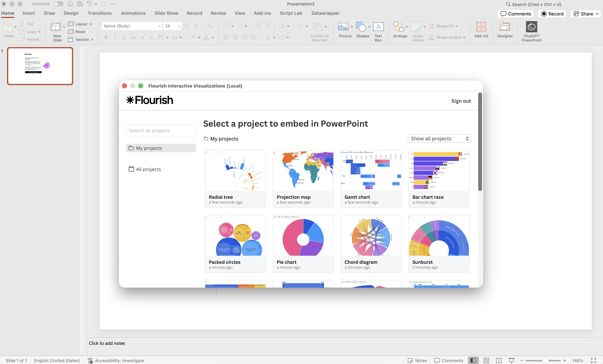This screenshot has height=364, width=603.
Task: Click the zoom slider handle
Action: click(x=545, y=360)
